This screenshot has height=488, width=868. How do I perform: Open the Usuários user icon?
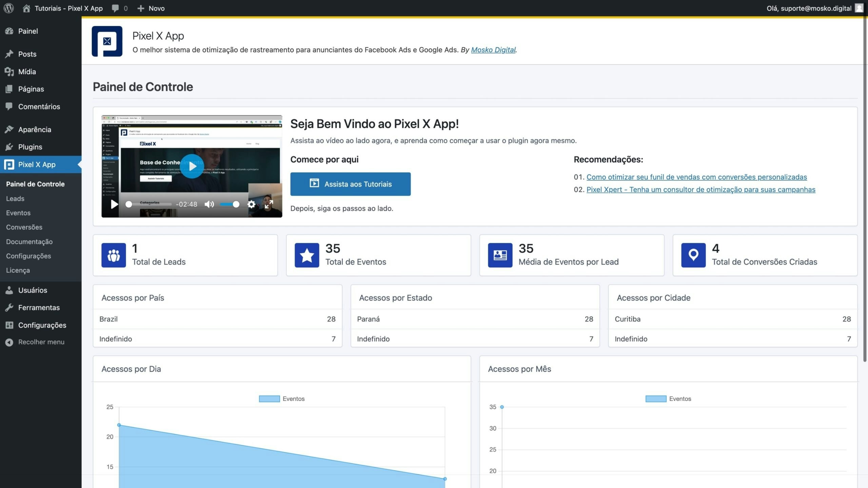click(9, 290)
